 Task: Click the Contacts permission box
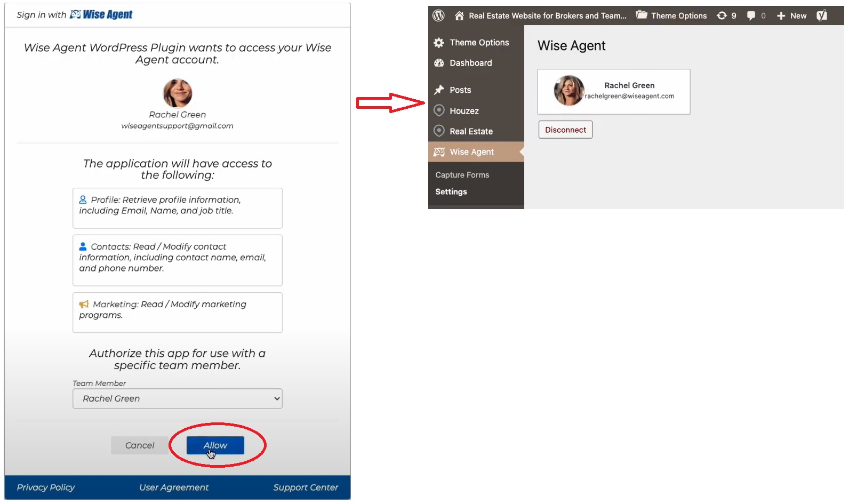(x=178, y=260)
